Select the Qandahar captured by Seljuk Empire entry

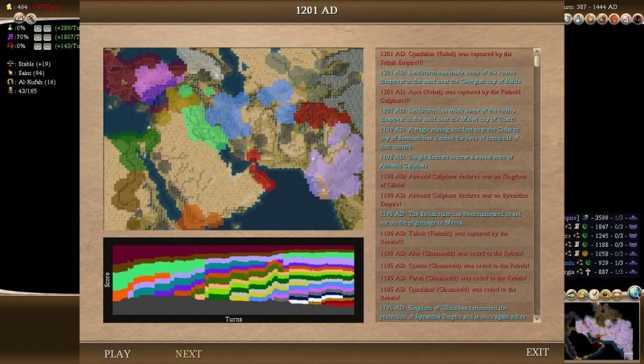pyautogui.click(x=454, y=58)
